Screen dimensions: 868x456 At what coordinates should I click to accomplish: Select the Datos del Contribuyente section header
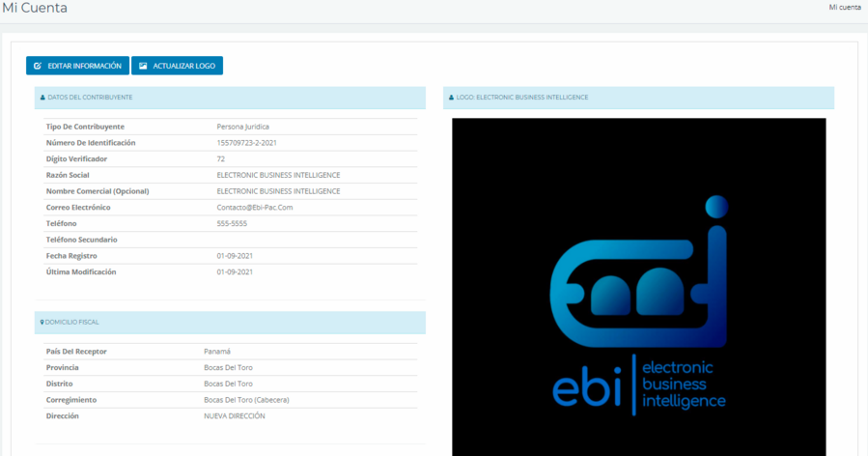click(230, 98)
